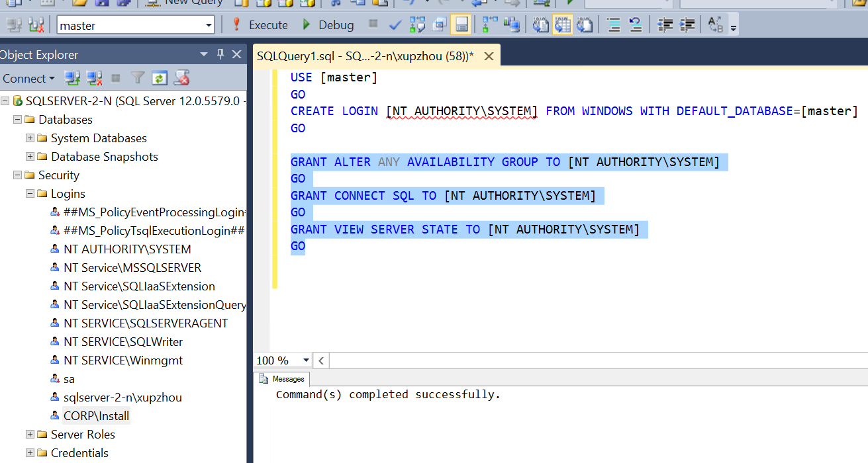Click the Decrease Indent icon
Viewport: 868px width, 463px height.
(665, 25)
